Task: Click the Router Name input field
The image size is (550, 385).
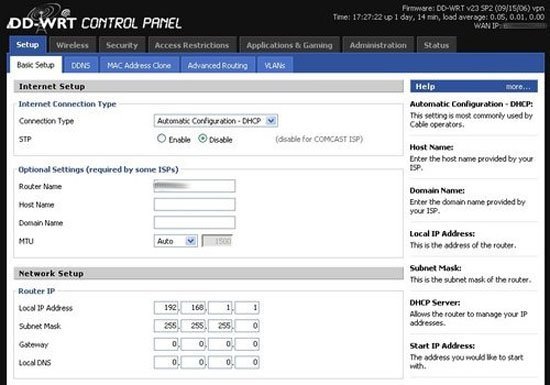Action: [x=194, y=186]
